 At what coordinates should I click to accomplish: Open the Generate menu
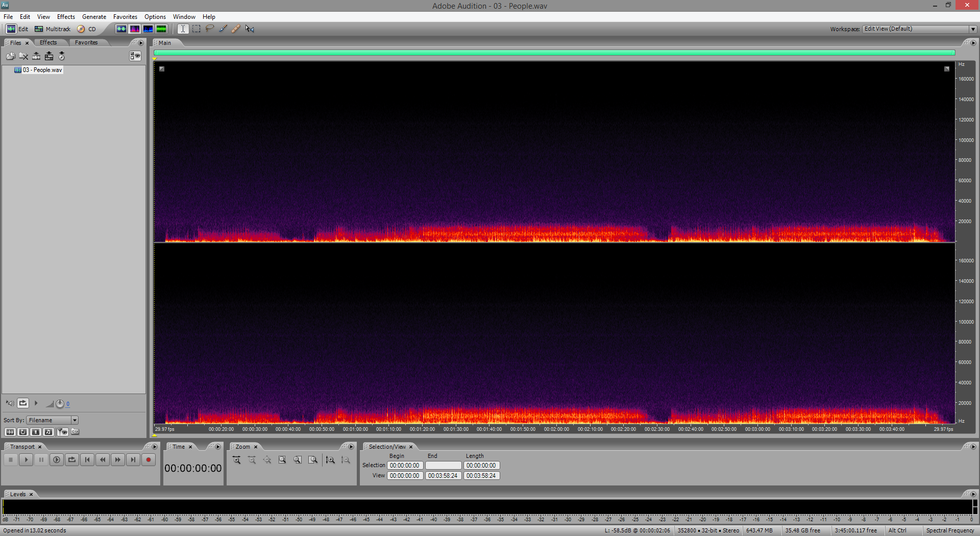(94, 17)
